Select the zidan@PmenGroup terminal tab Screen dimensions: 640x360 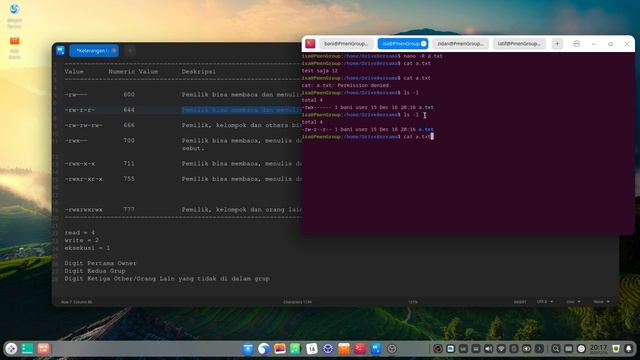click(x=460, y=44)
